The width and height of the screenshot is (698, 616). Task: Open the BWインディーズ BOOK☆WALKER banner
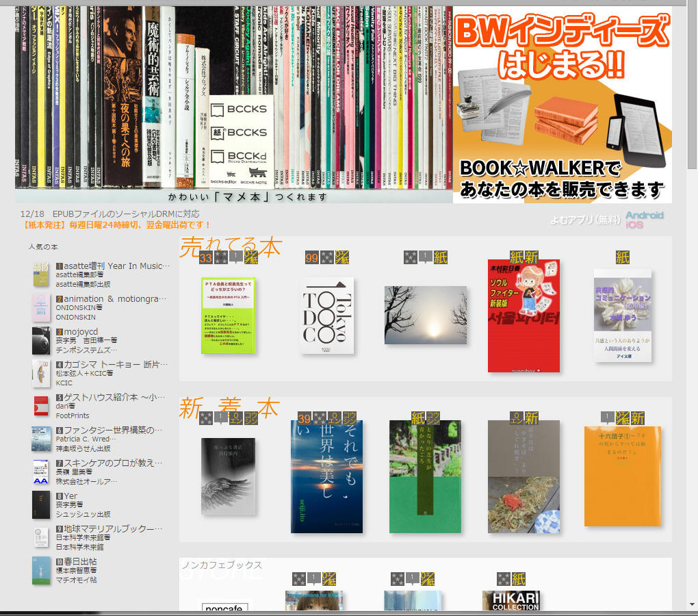563,105
